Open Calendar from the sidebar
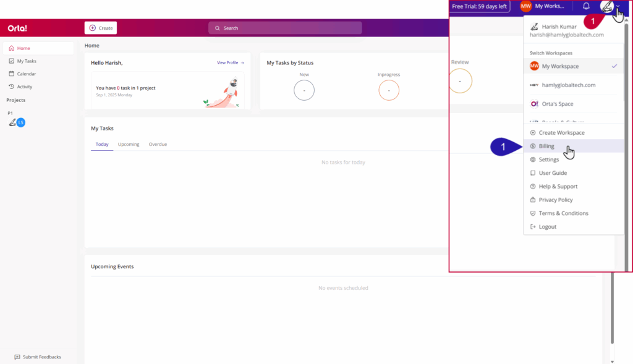The width and height of the screenshot is (633, 364). 26,74
